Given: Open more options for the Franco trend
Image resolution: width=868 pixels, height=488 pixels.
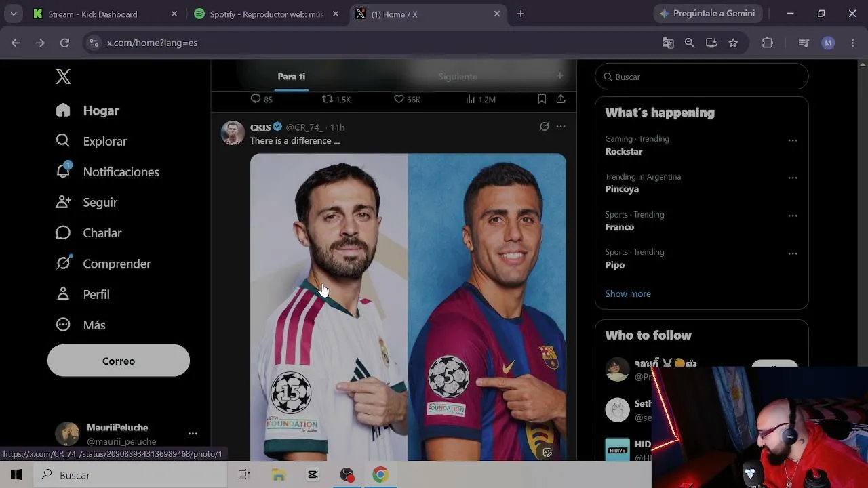Looking at the screenshot, I should point(793,216).
